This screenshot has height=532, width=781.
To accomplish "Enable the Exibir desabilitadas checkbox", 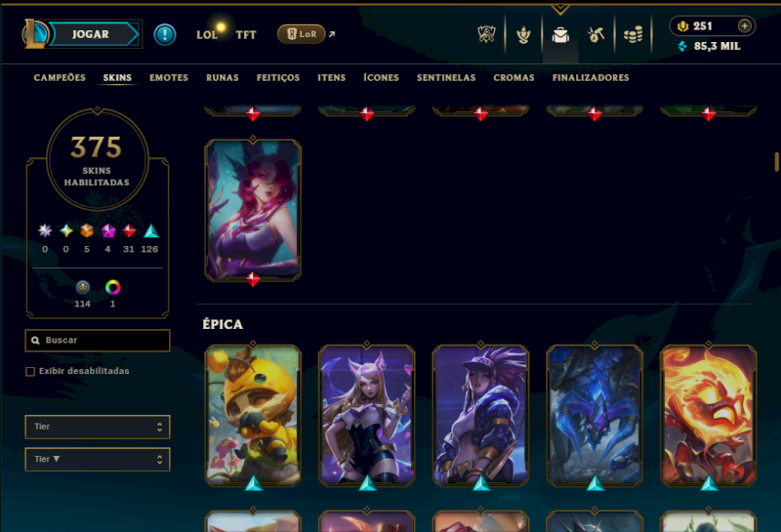I will click(x=30, y=371).
